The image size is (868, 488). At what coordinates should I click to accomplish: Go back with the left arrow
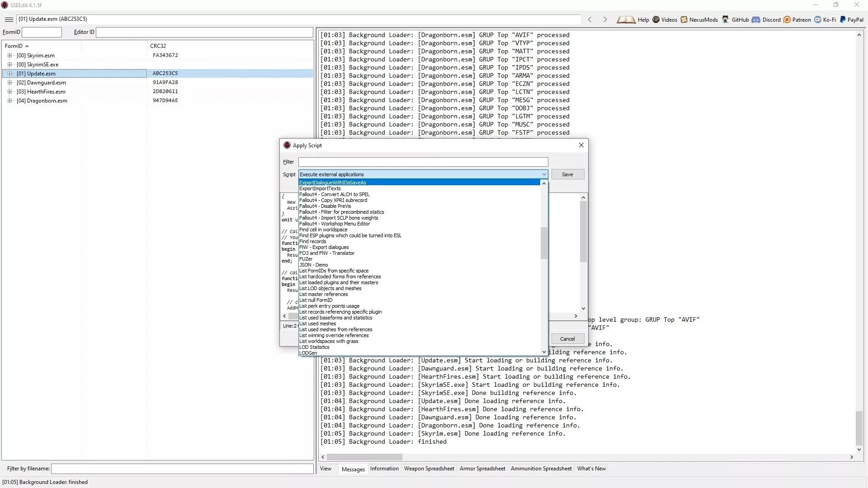tap(590, 19)
